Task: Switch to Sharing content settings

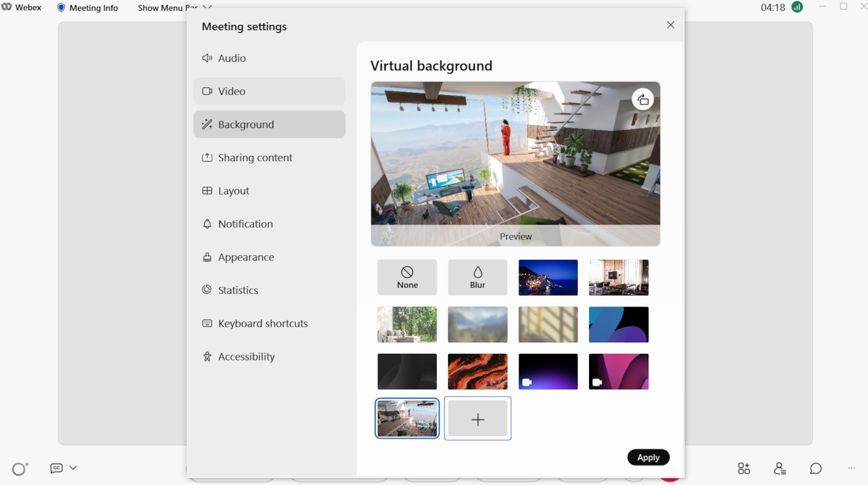Action: (x=255, y=157)
